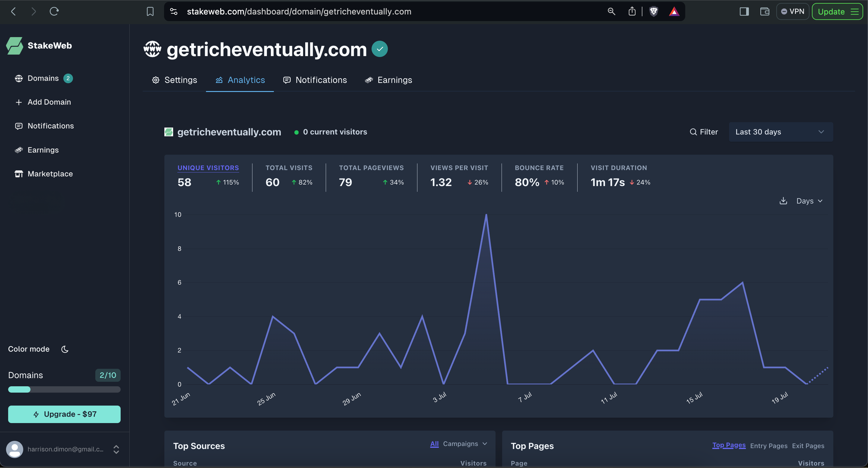This screenshot has height=468, width=868.
Task: Click the Brave shields icon
Action: click(x=653, y=11)
